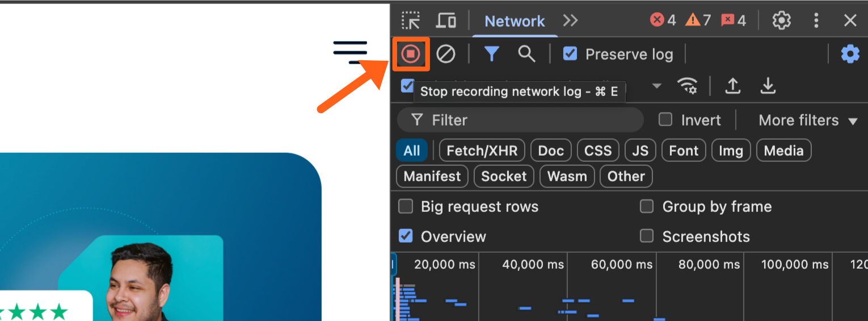Screen dimensions: 868x321
Task: Expand the More filters dropdown
Action: [807, 120]
